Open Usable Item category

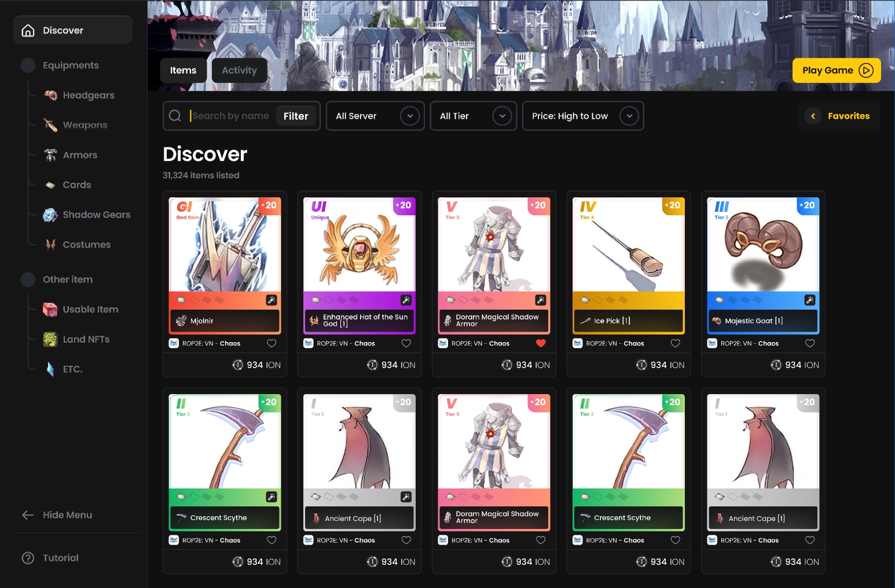pyautogui.click(x=90, y=310)
